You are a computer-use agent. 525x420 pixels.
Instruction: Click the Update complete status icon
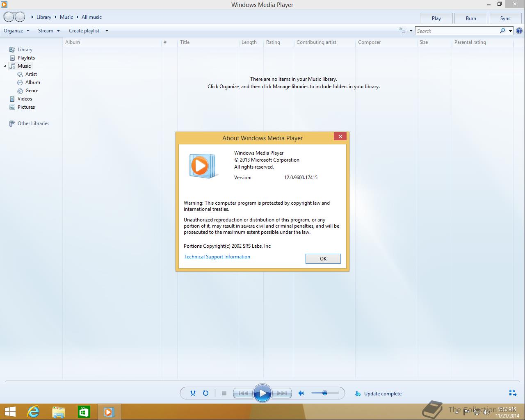[x=358, y=394]
